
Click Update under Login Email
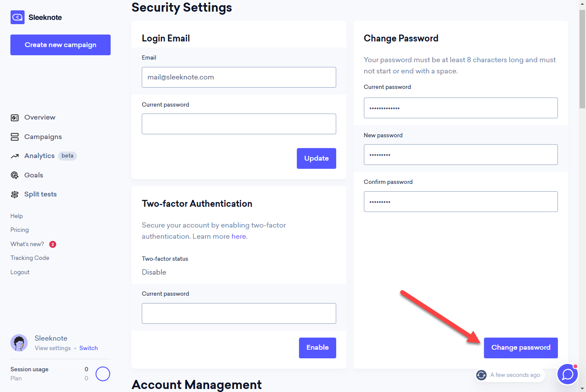pos(316,158)
